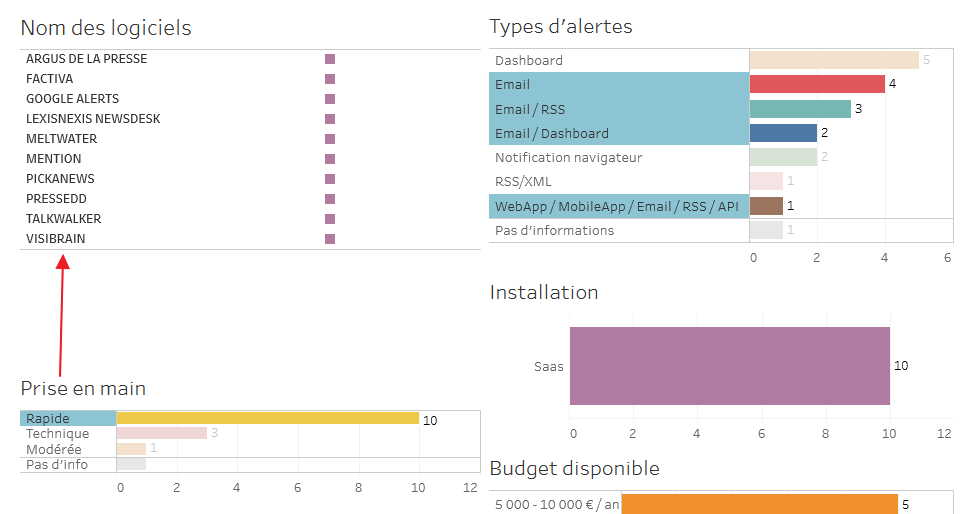978x514 pixels.
Task: Click the pink RSS/XML bar
Action: pos(766,181)
